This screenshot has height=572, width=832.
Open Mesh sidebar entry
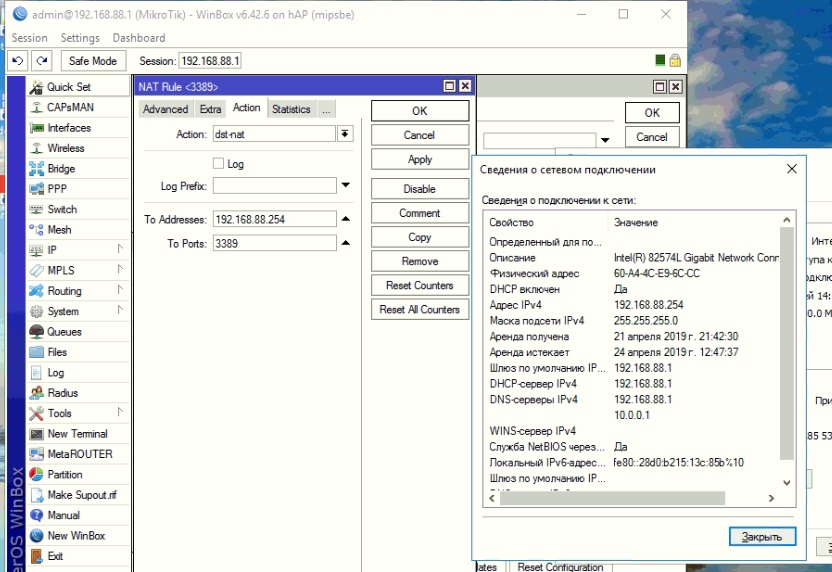tap(79, 230)
